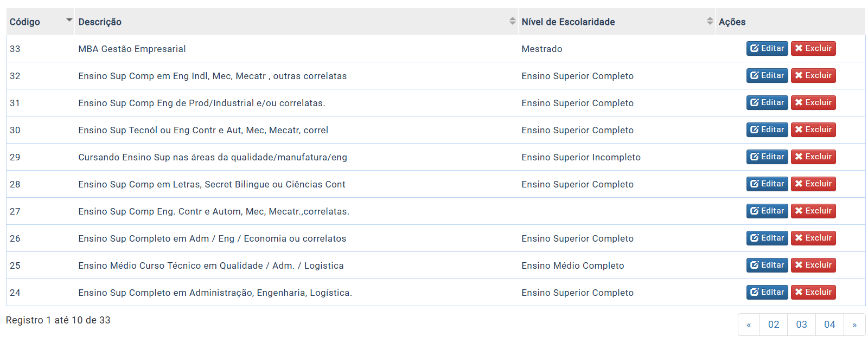Go to page 02
The image size is (868, 337).
click(774, 325)
